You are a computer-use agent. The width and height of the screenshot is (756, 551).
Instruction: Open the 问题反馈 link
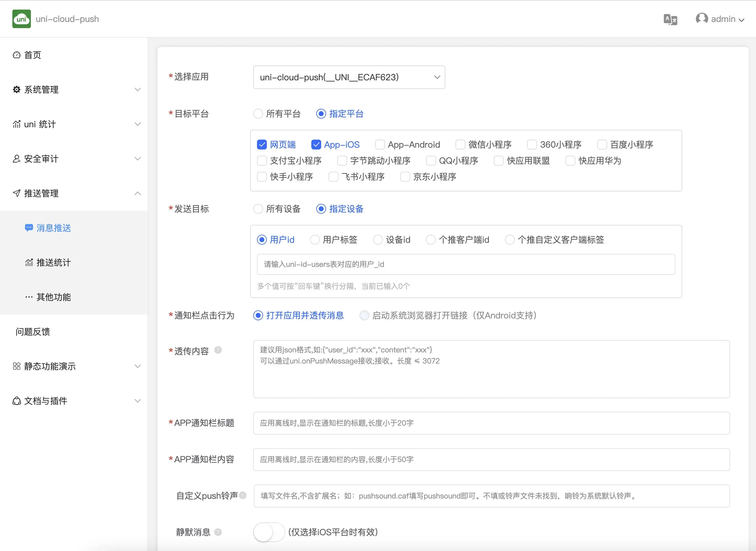(x=33, y=331)
